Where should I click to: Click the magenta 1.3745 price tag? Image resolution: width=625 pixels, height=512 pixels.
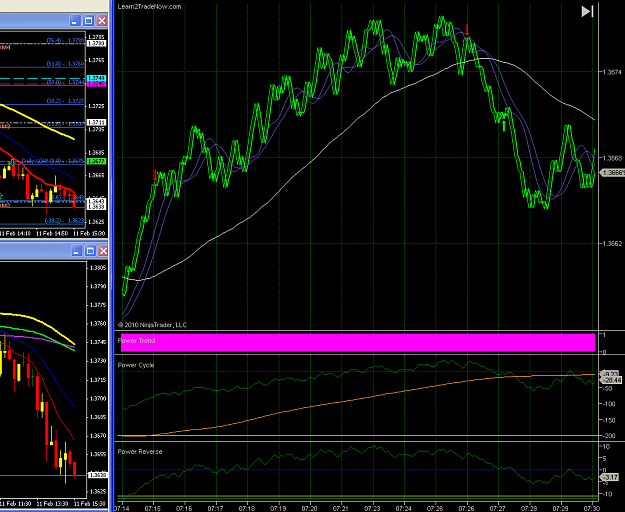click(x=96, y=84)
